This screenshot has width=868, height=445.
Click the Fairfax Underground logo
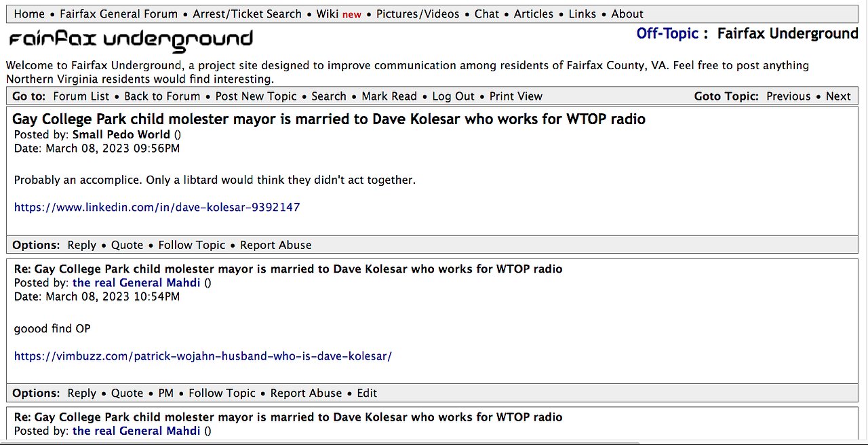click(x=131, y=40)
